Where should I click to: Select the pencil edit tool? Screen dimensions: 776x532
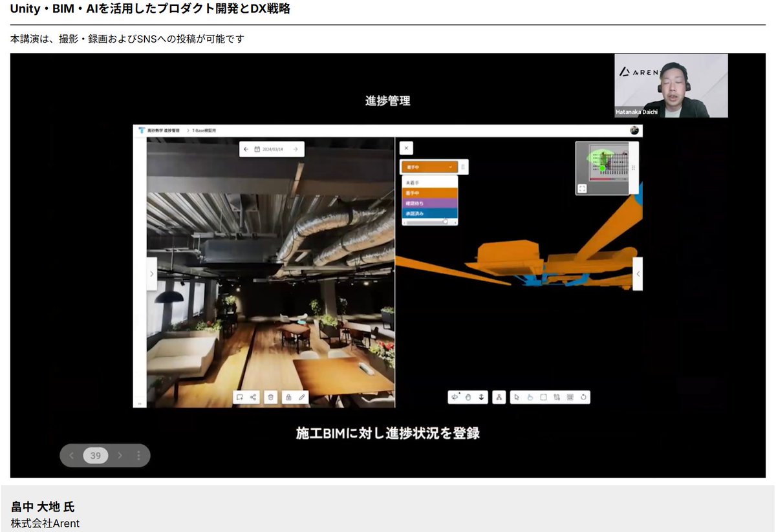pyautogui.click(x=300, y=397)
